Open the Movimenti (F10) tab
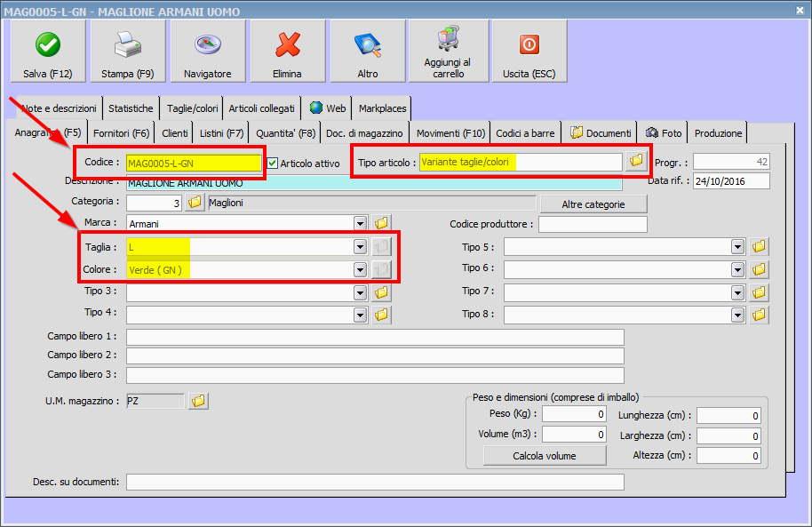 tap(450, 133)
